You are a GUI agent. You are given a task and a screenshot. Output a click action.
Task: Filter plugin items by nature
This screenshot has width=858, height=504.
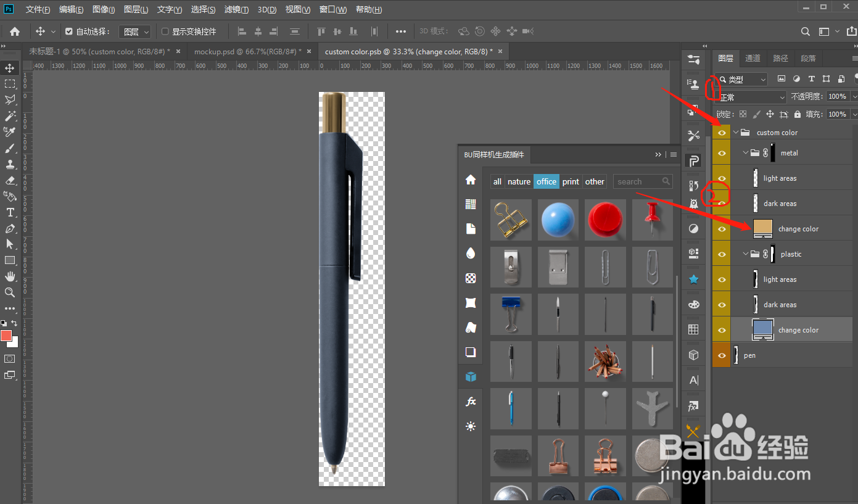tap(519, 181)
